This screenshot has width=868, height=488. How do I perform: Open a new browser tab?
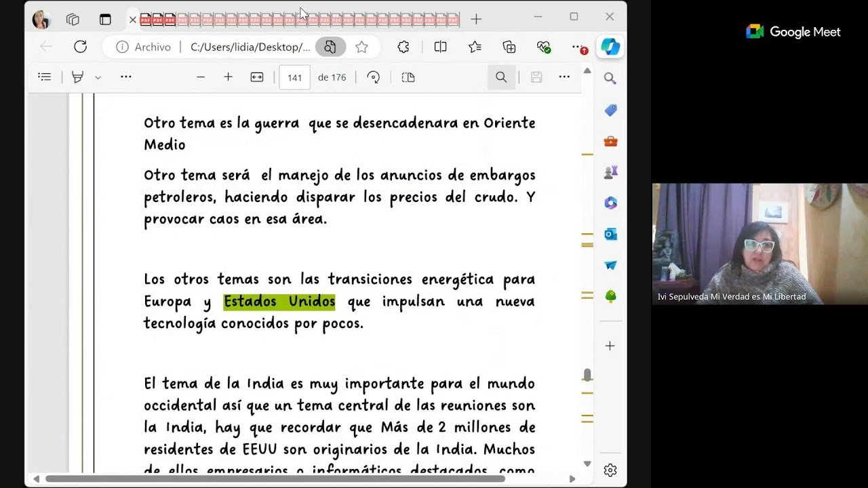pos(476,19)
